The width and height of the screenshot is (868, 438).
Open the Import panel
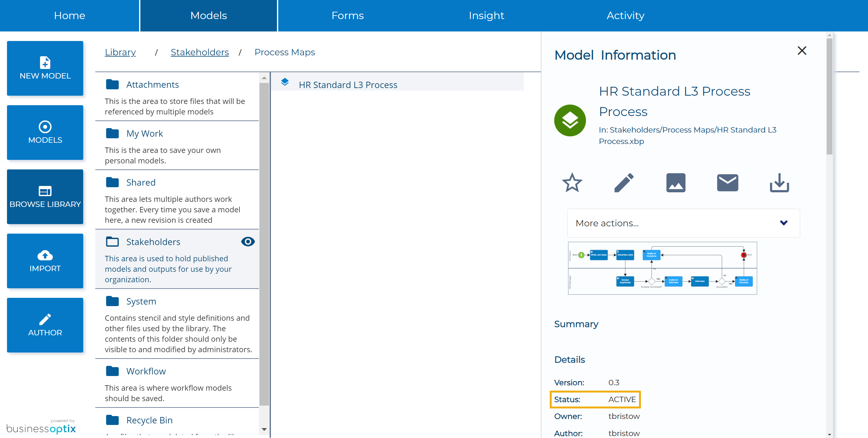tap(45, 261)
